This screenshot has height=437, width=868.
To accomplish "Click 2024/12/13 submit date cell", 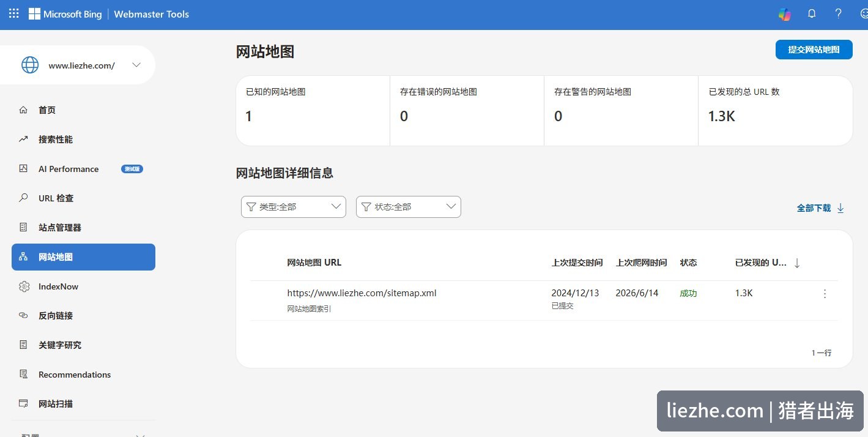I will pyautogui.click(x=575, y=293).
